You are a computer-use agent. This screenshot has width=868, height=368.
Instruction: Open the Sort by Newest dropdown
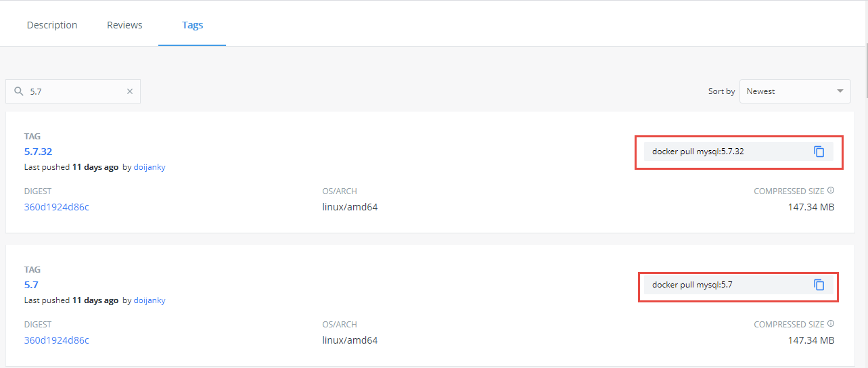pyautogui.click(x=794, y=91)
